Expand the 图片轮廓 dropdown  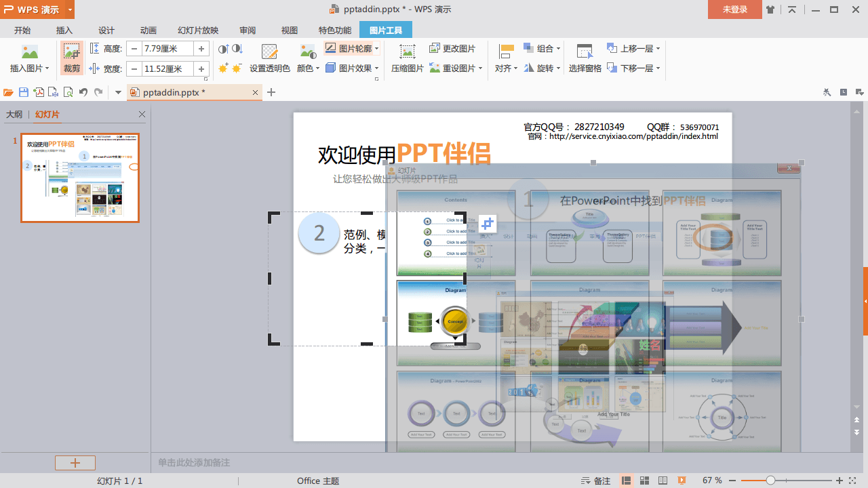376,49
